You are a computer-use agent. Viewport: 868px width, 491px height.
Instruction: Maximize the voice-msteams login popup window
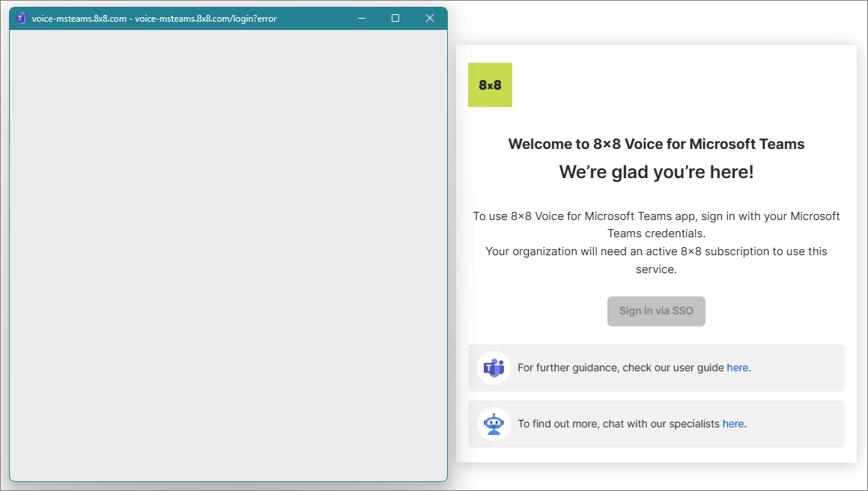point(395,18)
